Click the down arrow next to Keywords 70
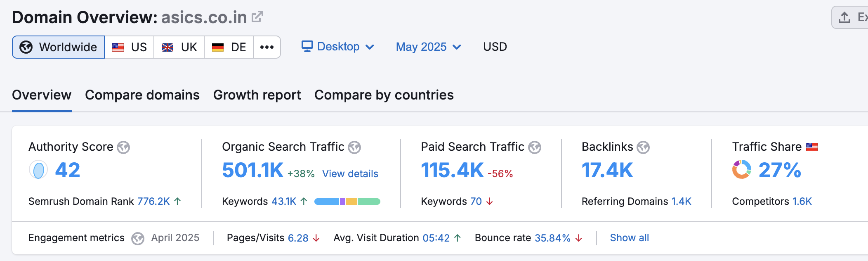 click(x=489, y=201)
